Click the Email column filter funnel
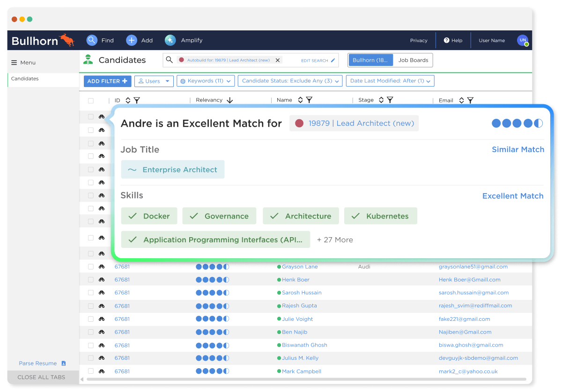The image size is (562, 392). click(x=470, y=100)
